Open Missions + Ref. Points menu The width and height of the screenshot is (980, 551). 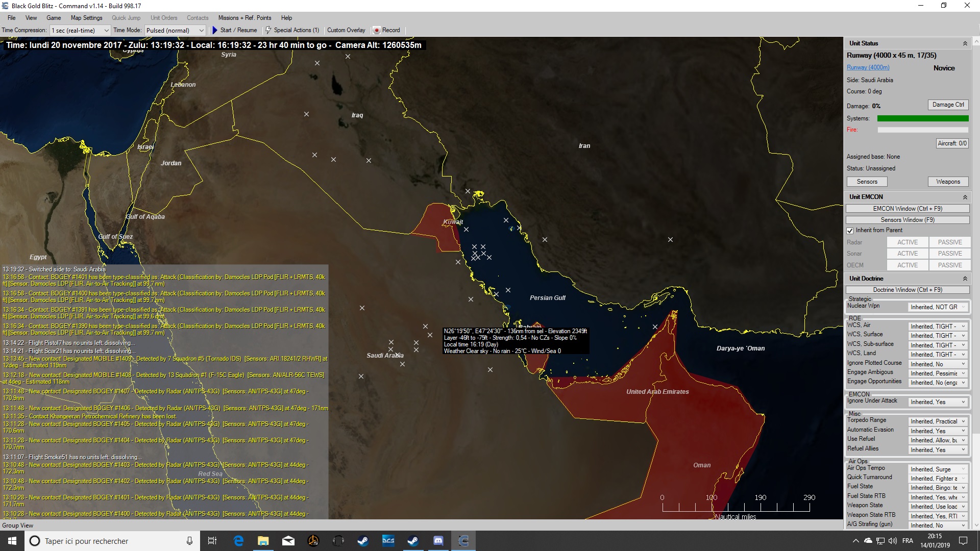click(244, 18)
